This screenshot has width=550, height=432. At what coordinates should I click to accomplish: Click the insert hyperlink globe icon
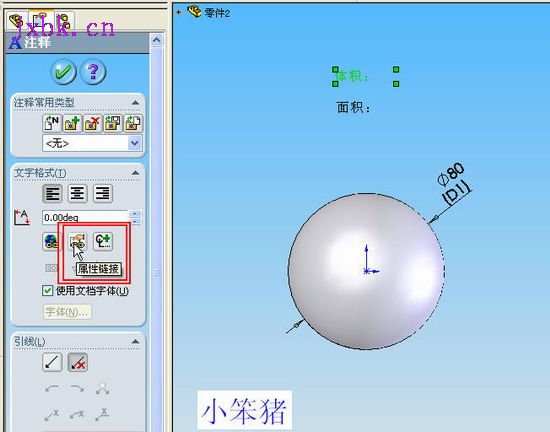click(51, 241)
